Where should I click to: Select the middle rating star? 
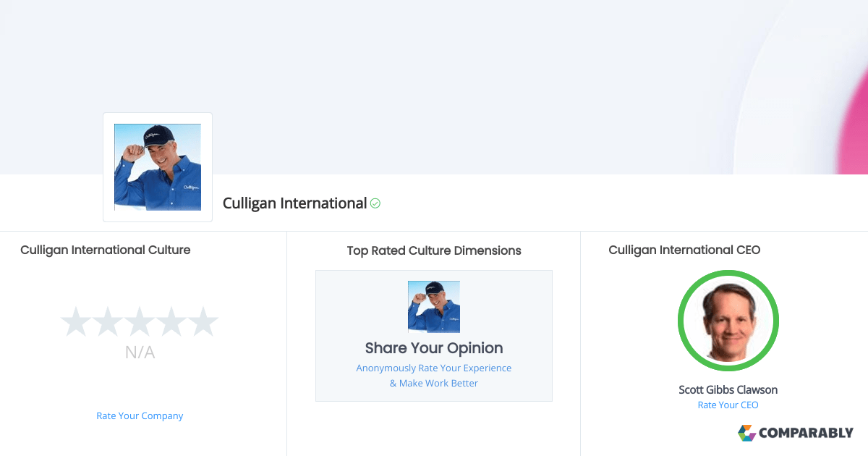140,321
